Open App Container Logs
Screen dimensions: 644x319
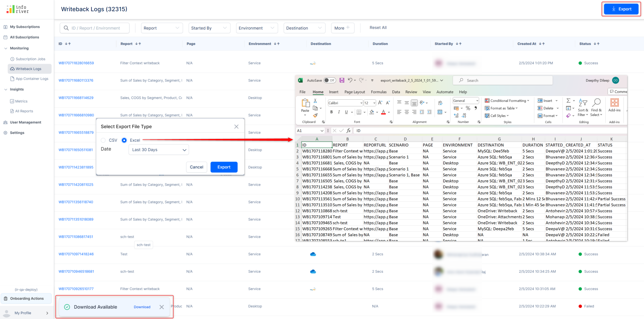[x=32, y=79]
